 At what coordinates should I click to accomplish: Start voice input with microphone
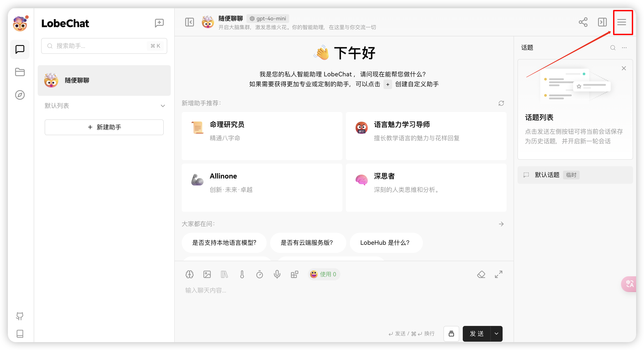click(x=277, y=274)
